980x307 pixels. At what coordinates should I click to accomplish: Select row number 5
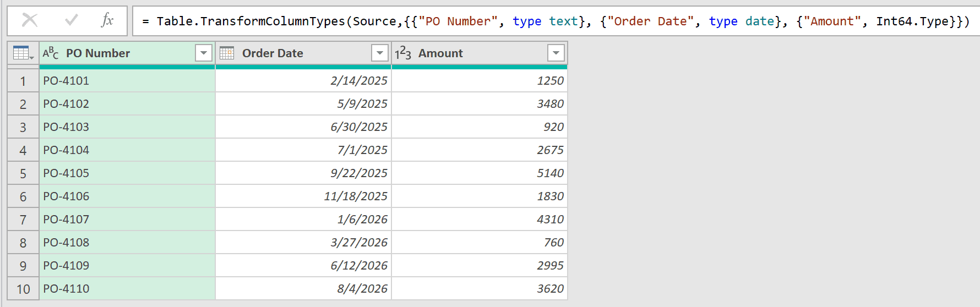click(23, 173)
